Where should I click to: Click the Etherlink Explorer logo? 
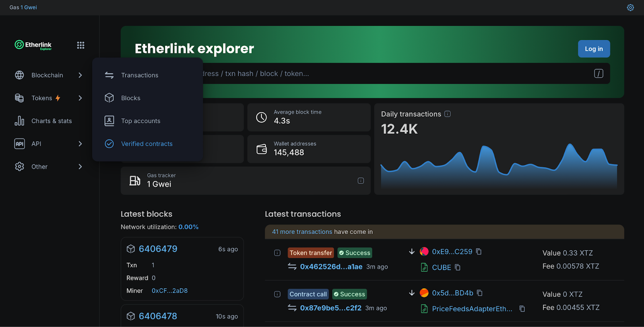(x=33, y=45)
